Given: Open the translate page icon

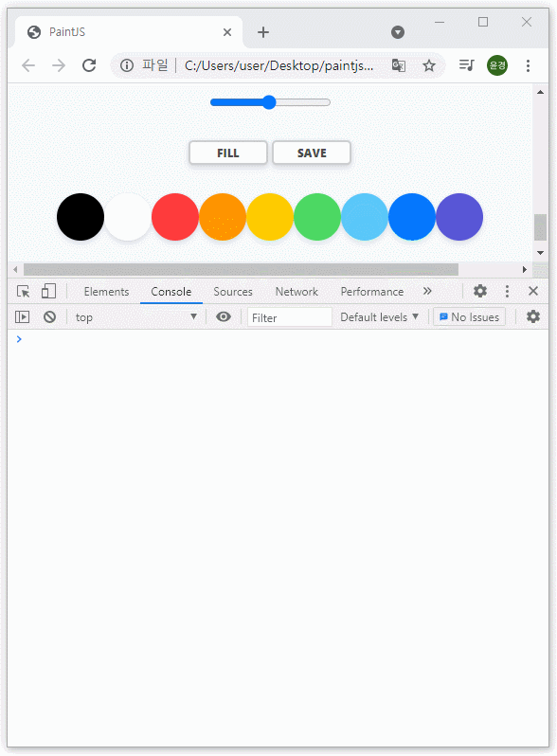Looking at the screenshot, I should (399, 65).
